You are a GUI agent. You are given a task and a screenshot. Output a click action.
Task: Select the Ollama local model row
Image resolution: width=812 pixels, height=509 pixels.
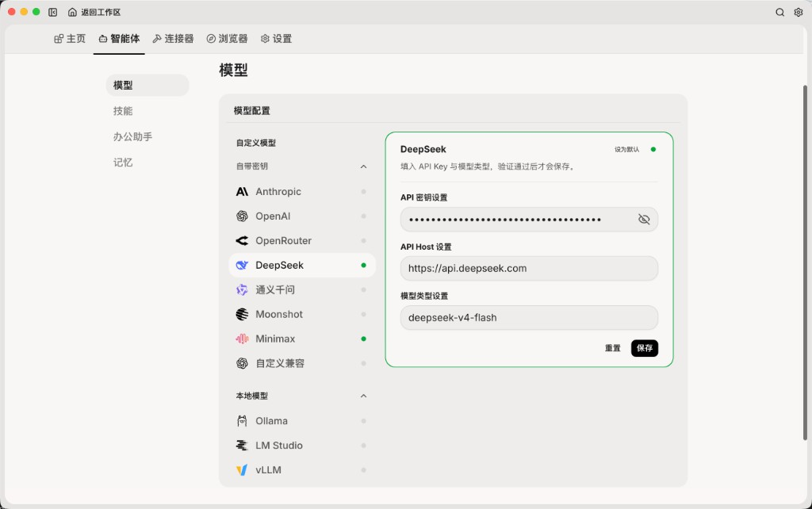click(x=302, y=421)
